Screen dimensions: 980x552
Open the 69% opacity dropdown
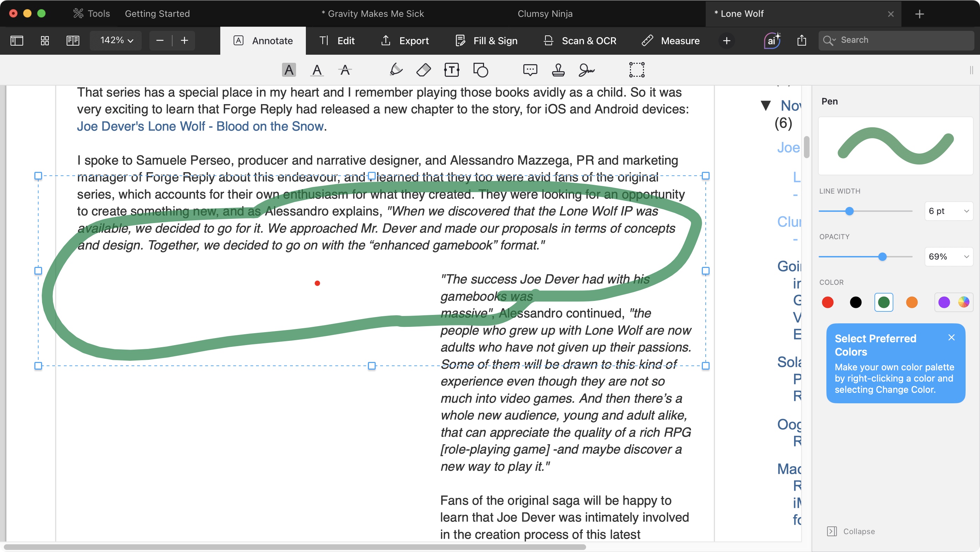pos(948,257)
